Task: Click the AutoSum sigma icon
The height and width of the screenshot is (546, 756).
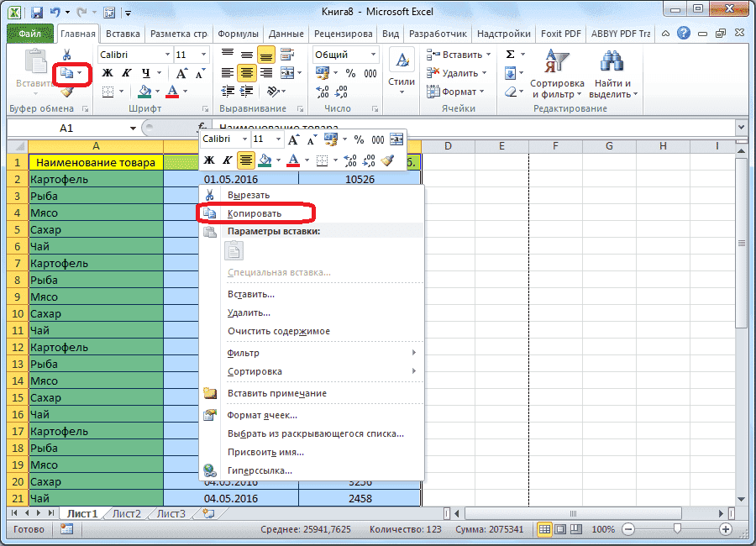Action: [x=510, y=54]
